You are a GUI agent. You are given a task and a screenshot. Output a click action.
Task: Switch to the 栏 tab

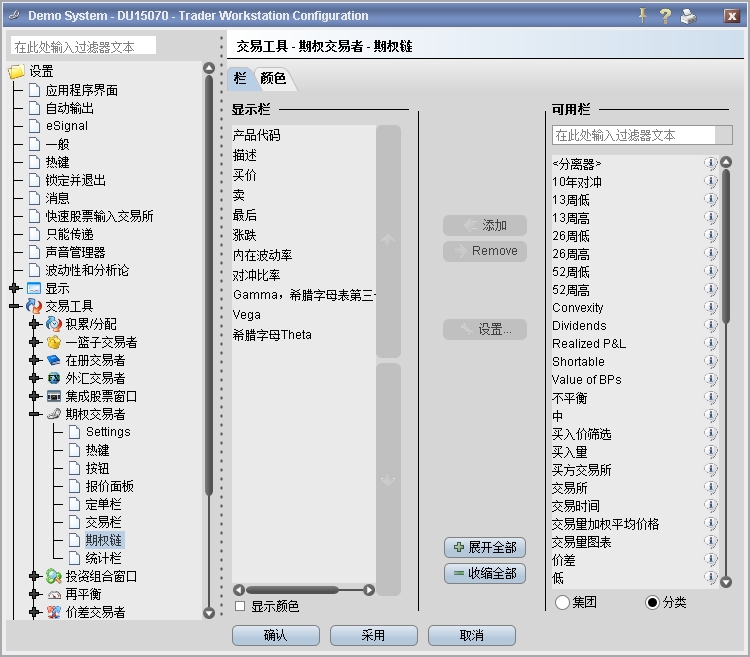(240, 78)
